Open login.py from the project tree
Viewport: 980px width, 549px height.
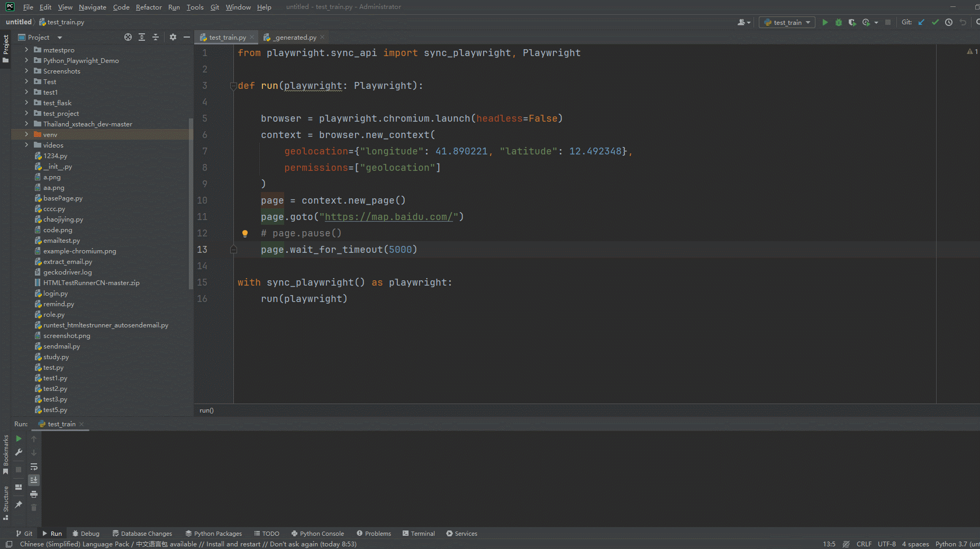pos(56,294)
